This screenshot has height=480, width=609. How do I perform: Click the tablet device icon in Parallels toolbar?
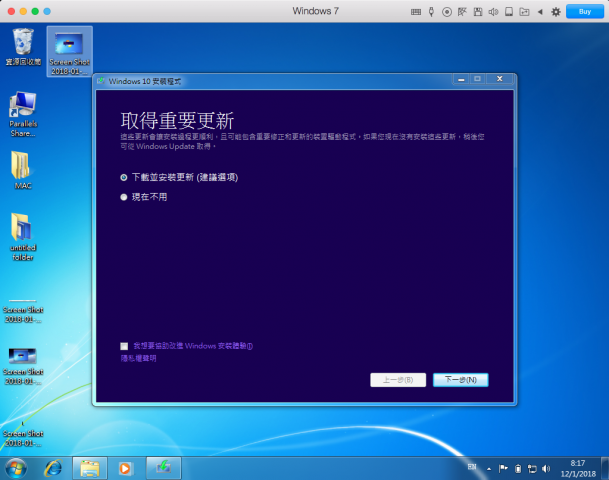coord(509,12)
